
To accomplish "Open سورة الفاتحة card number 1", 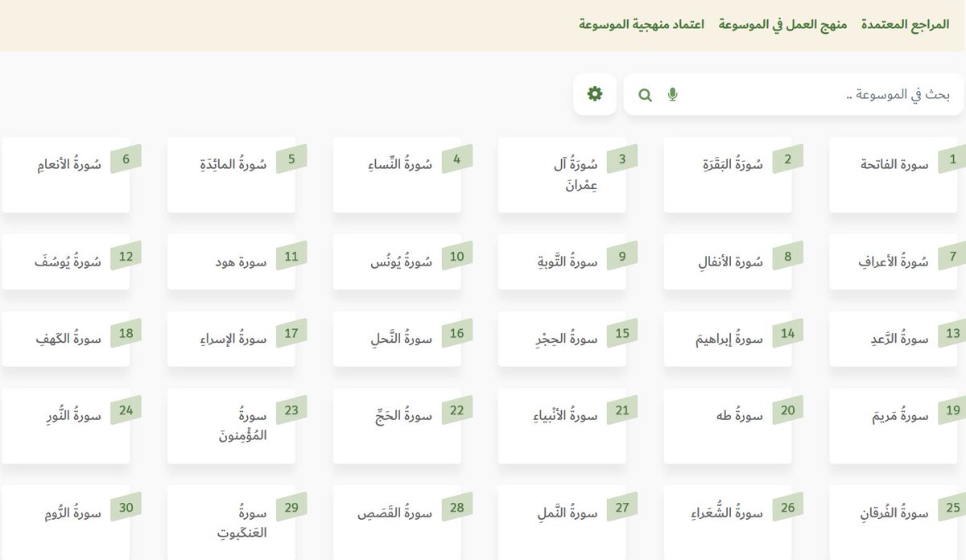I will click(x=892, y=174).
